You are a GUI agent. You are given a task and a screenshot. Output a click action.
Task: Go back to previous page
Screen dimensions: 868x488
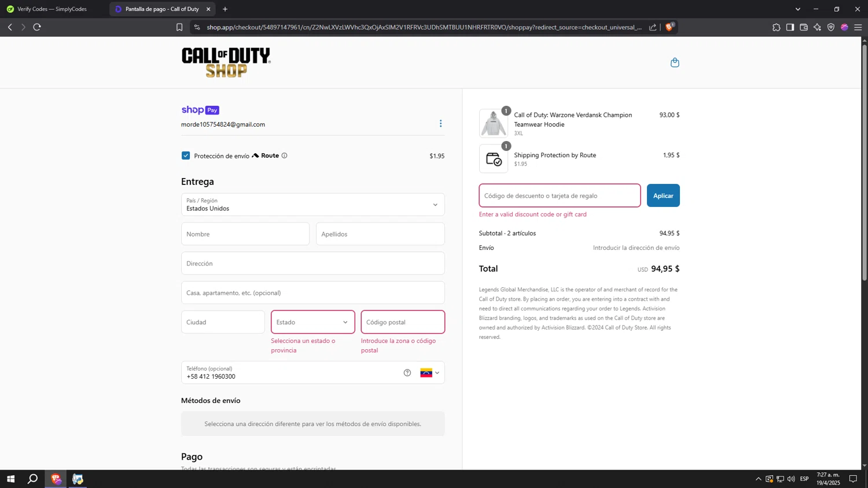coord(10,27)
